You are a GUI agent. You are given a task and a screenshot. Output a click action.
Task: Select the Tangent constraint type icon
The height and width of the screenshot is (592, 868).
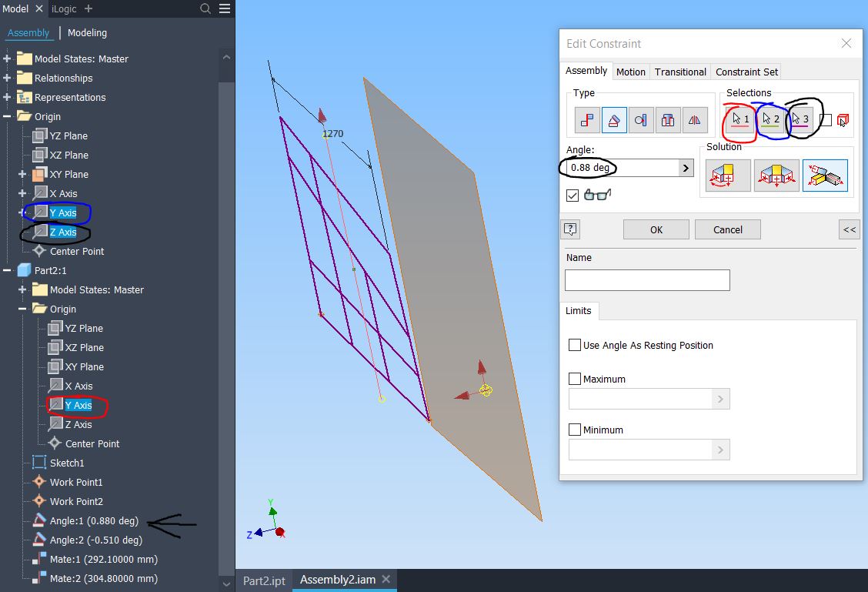coord(641,120)
